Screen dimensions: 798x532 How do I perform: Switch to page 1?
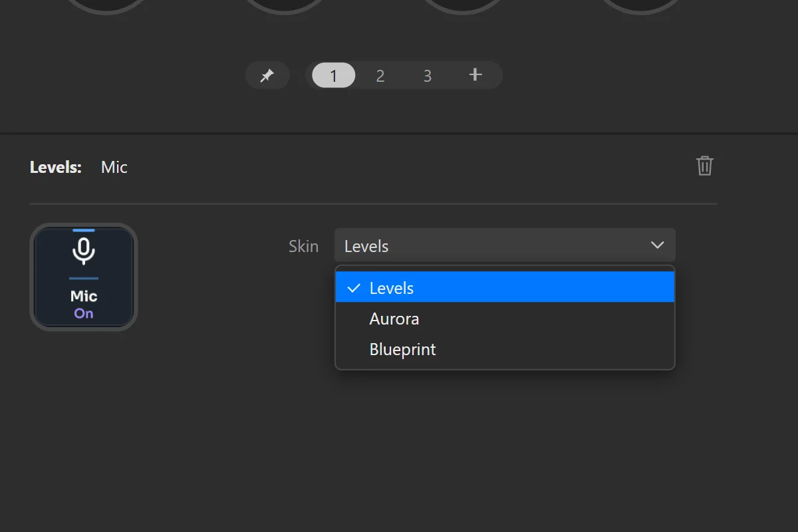(333, 76)
